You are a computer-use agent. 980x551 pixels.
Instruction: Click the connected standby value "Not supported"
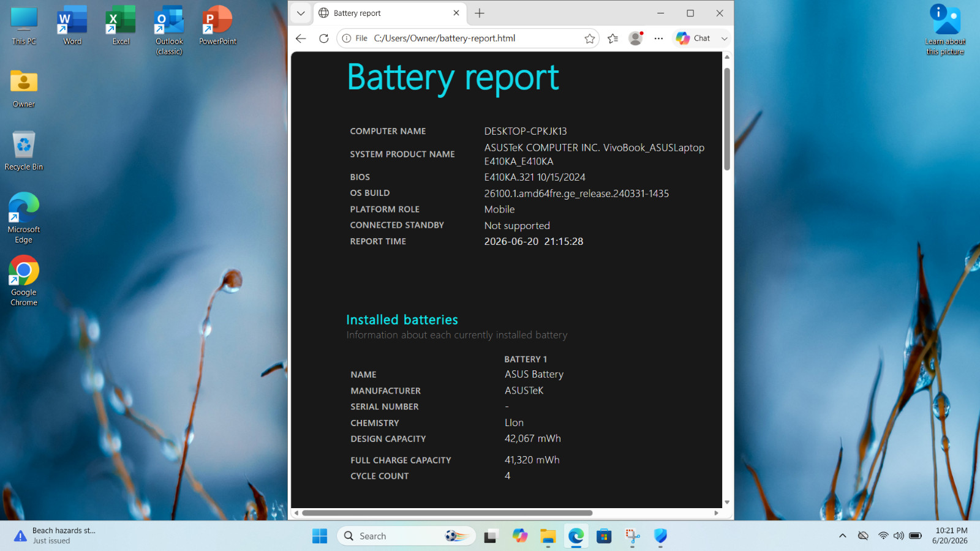click(517, 225)
